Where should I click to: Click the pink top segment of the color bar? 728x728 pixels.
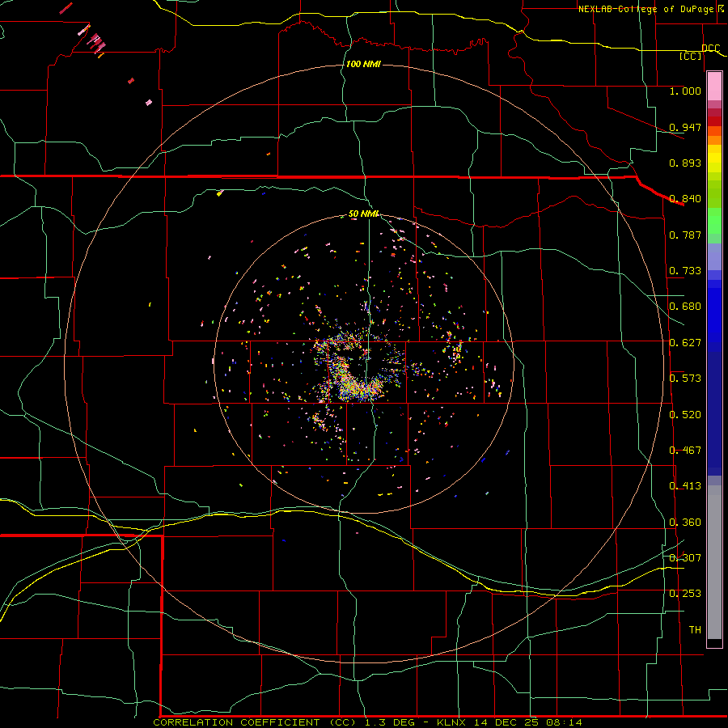click(x=714, y=87)
